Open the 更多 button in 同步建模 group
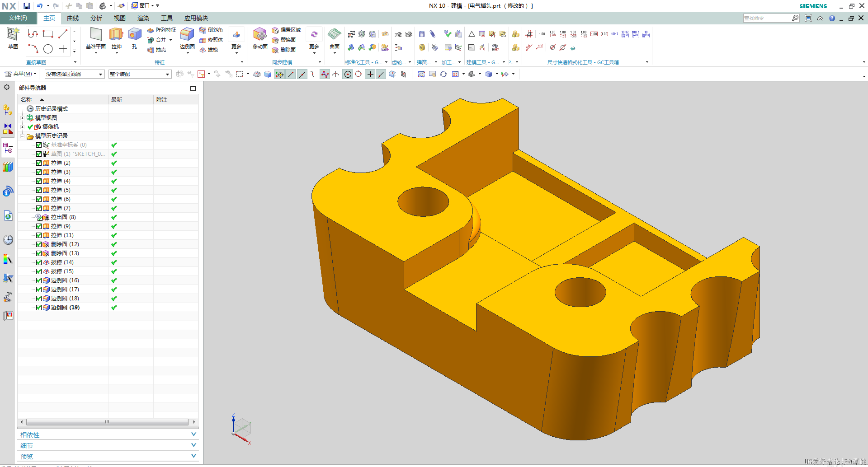This screenshot has height=467, width=868. (314, 40)
